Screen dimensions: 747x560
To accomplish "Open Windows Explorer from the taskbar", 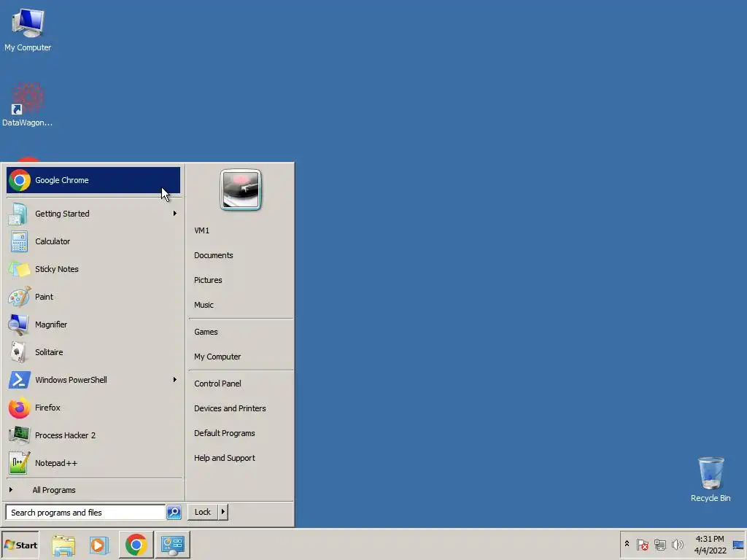I will click(x=63, y=545).
